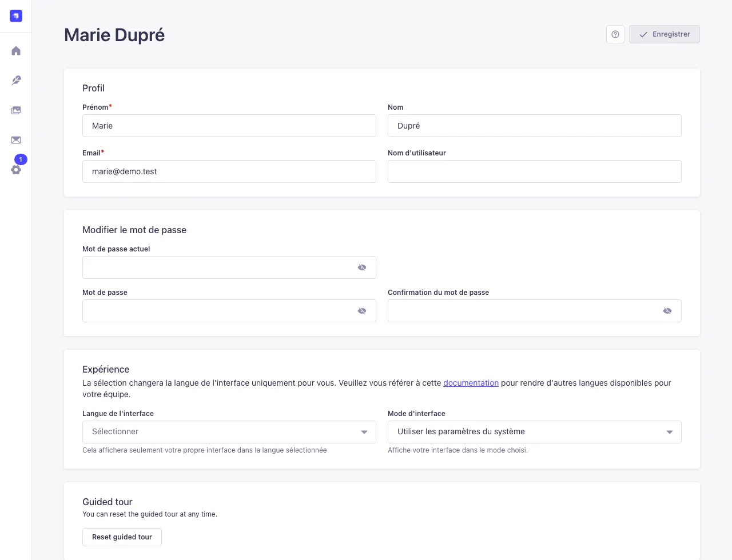Click the Strapi logo icon

click(x=16, y=16)
